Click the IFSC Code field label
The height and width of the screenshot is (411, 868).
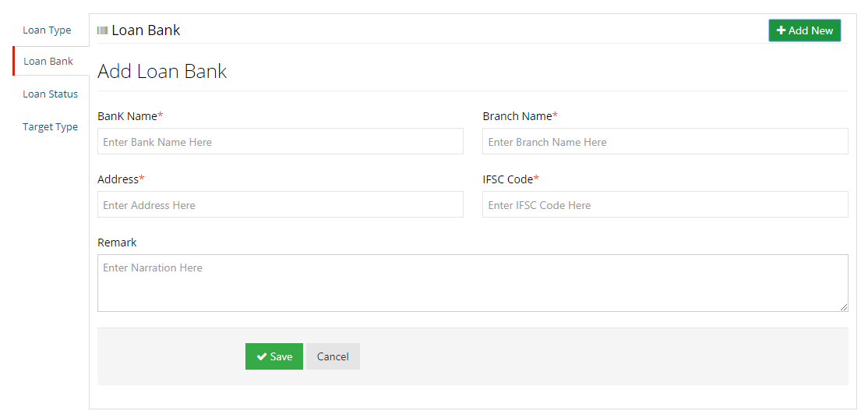tap(508, 179)
